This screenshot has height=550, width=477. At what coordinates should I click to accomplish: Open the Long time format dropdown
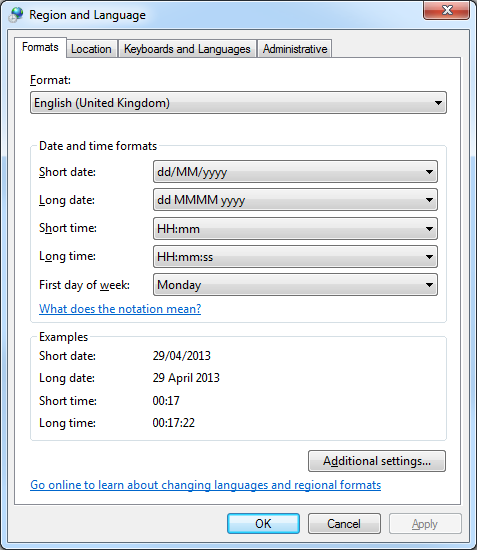point(295,257)
